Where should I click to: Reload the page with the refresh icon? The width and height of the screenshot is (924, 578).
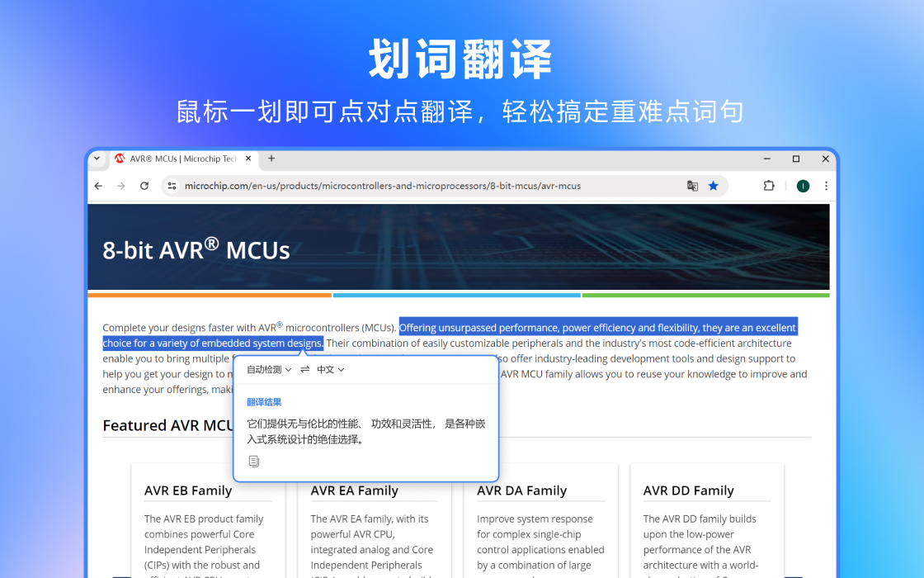click(144, 186)
